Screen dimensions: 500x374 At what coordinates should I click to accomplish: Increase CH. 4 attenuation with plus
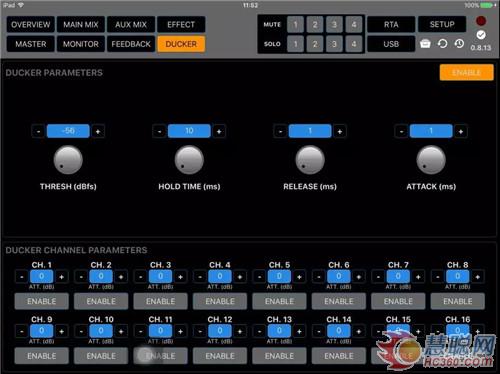(240, 277)
